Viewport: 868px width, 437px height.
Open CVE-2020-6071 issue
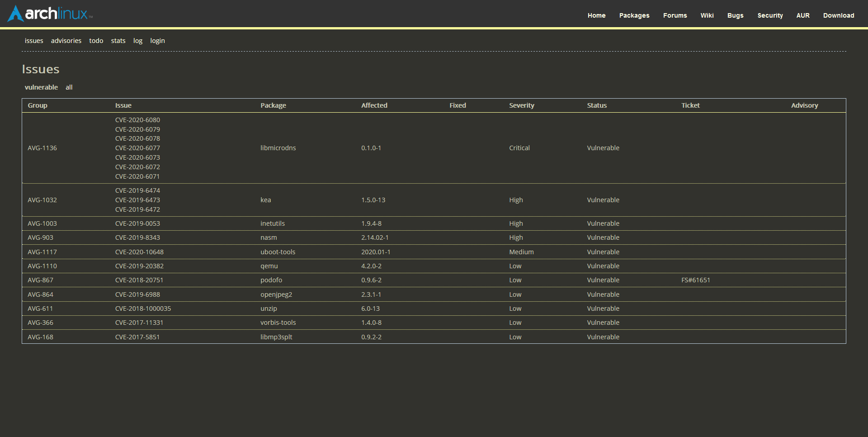137,176
